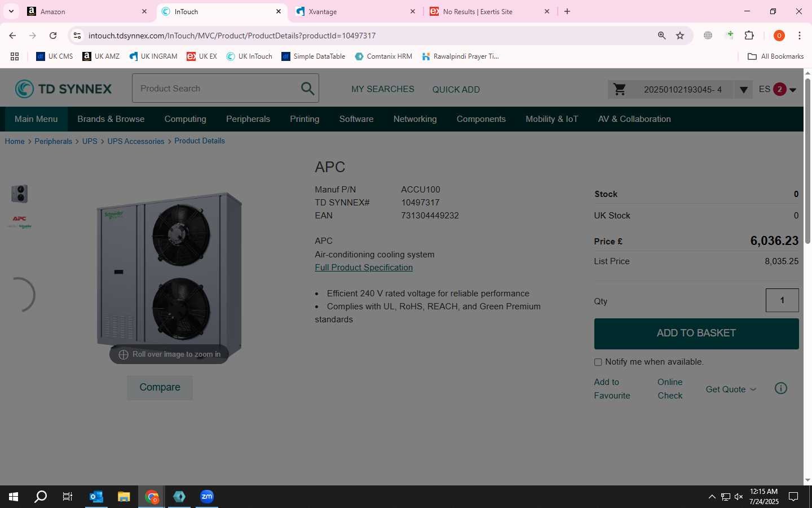Viewport: 812px width, 508px height.
Task: Click the TD SYNNEX logo
Action: pyautogui.click(x=63, y=89)
